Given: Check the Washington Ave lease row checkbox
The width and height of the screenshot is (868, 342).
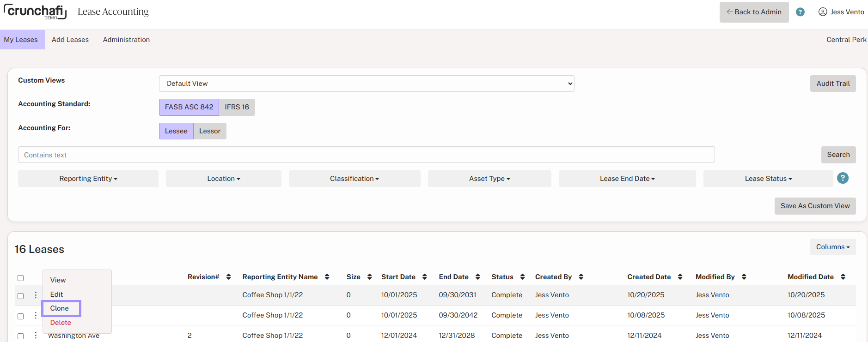Looking at the screenshot, I should (x=20, y=336).
